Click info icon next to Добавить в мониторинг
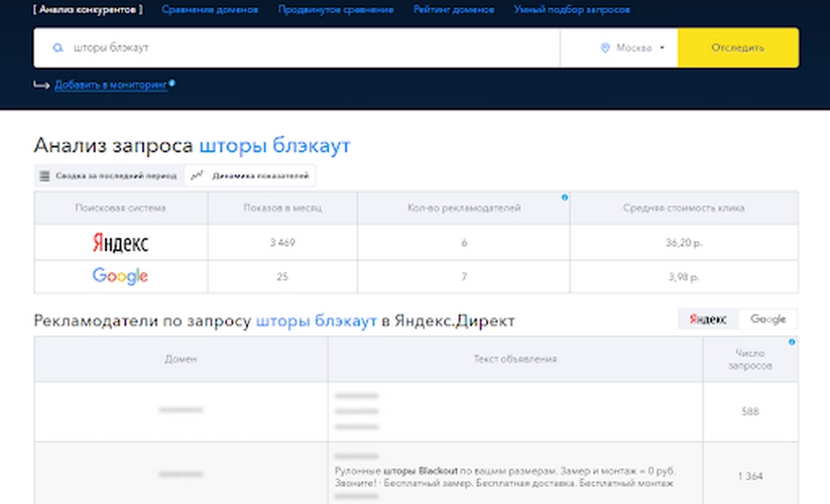 tap(172, 83)
